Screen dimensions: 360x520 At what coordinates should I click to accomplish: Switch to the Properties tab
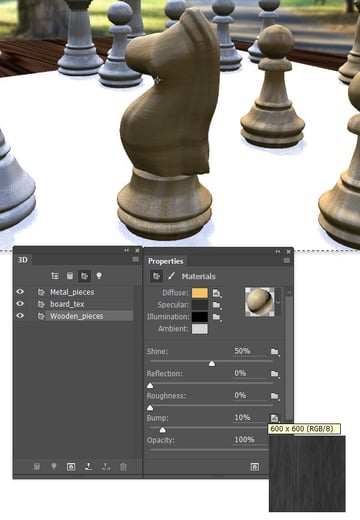coord(166,261)
